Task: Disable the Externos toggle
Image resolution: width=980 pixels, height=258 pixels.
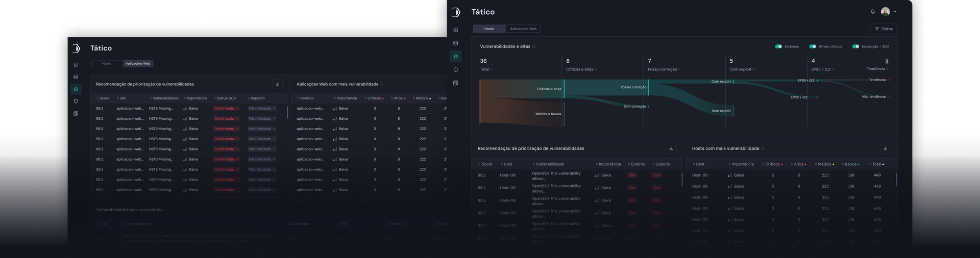Action: click(778, 46)
